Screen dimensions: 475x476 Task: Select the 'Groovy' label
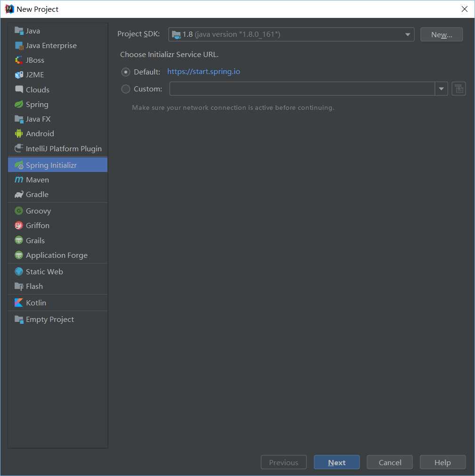[x=38, y=211]
